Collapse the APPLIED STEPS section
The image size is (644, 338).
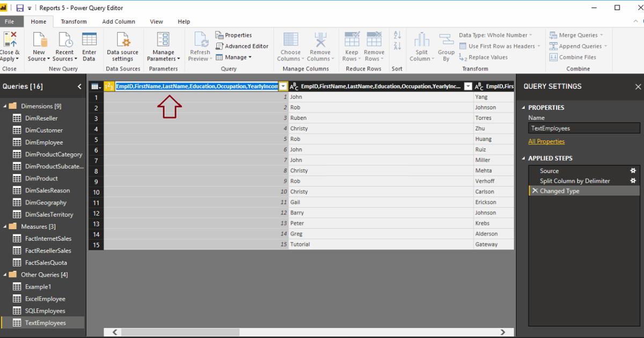[524, 159]
